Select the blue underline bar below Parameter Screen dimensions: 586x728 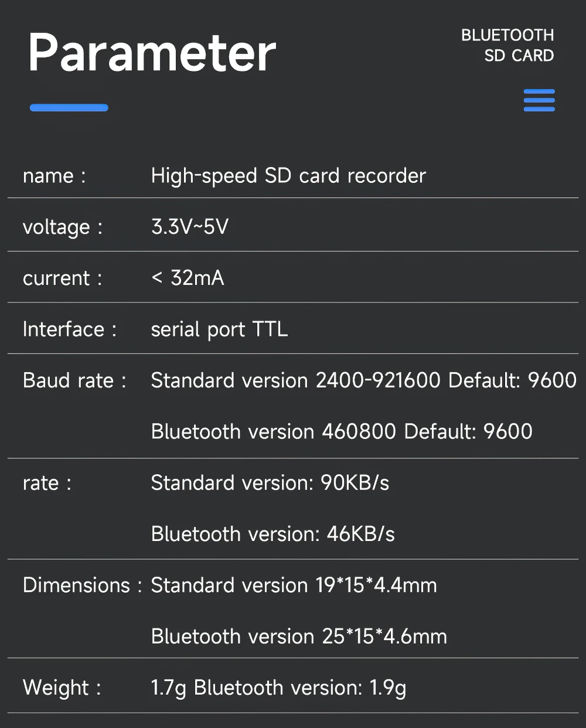pyautogui.click(x=69, y=107)
